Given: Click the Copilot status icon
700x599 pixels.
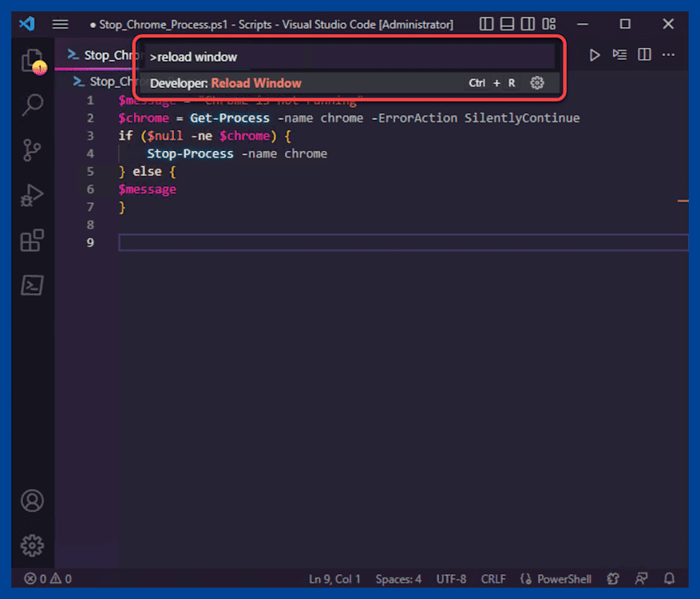Looking at the screenshot, I should pos(613,579).
